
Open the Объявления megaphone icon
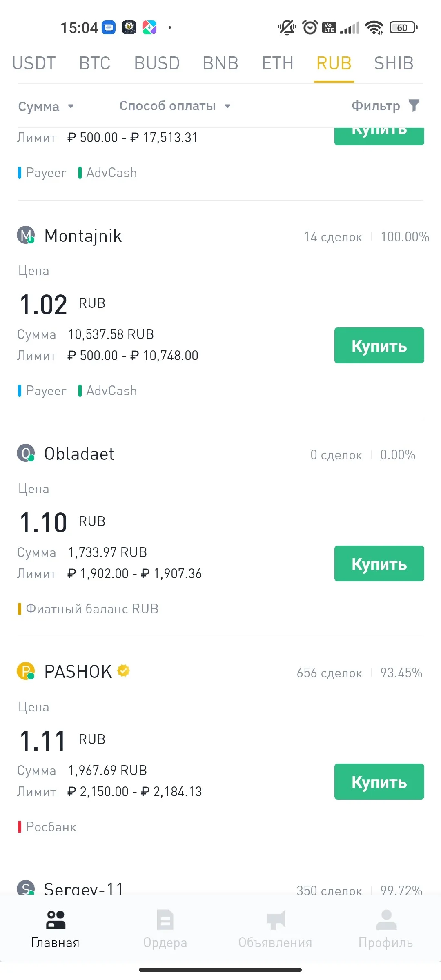276,920
